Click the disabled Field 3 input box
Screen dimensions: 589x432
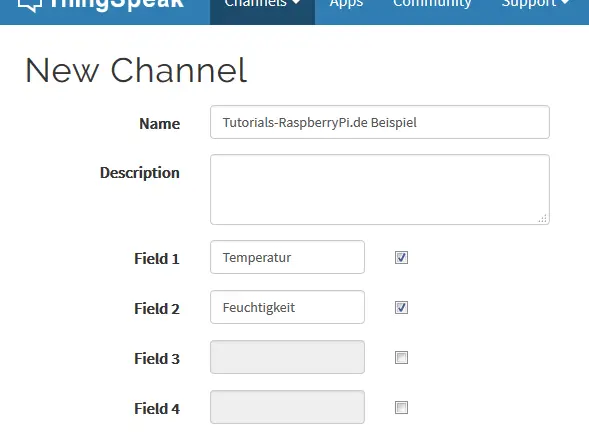point(287,357)
